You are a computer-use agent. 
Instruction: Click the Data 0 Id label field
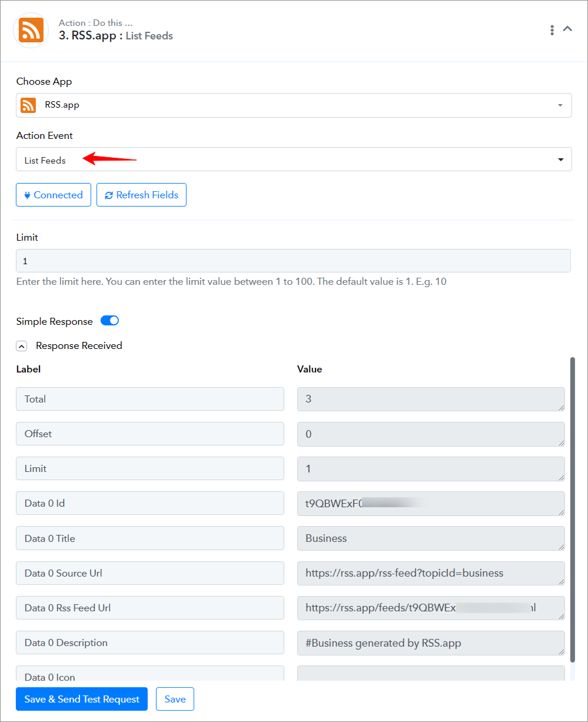coord(150,503)
